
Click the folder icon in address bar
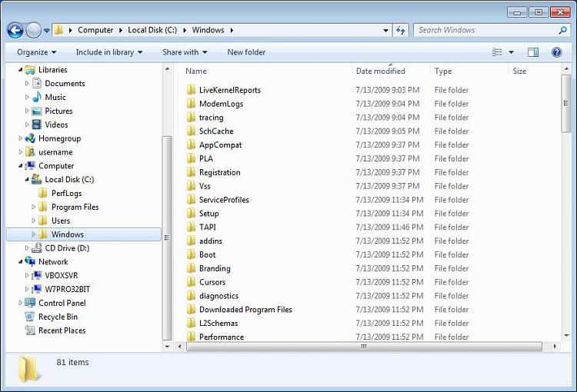(58, 30)
